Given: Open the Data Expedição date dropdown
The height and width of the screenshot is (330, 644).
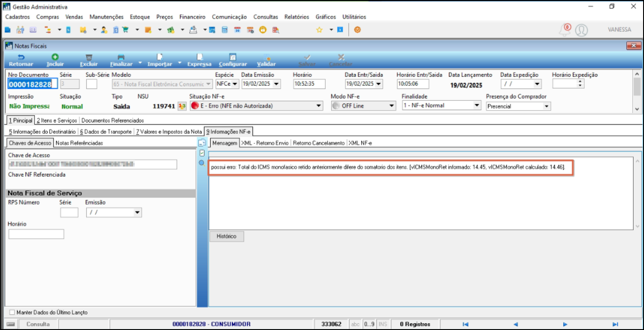Looking at the screenshot, I should point(537,84).
